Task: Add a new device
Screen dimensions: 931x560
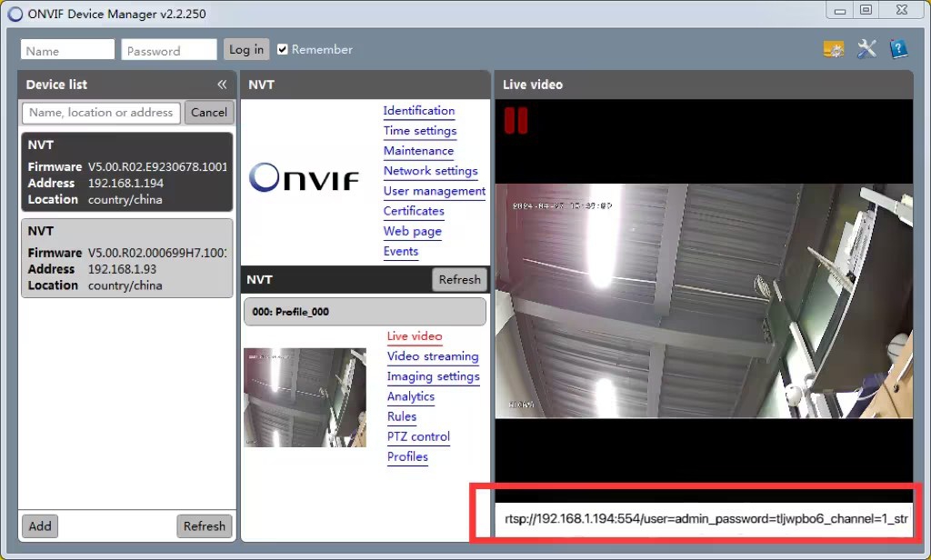Action: [x=40, y=526]
